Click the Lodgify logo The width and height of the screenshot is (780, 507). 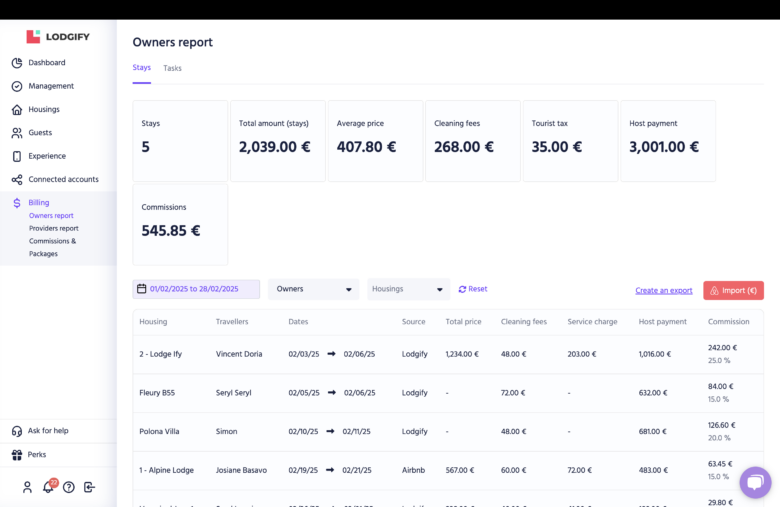(x=58, y=36)
